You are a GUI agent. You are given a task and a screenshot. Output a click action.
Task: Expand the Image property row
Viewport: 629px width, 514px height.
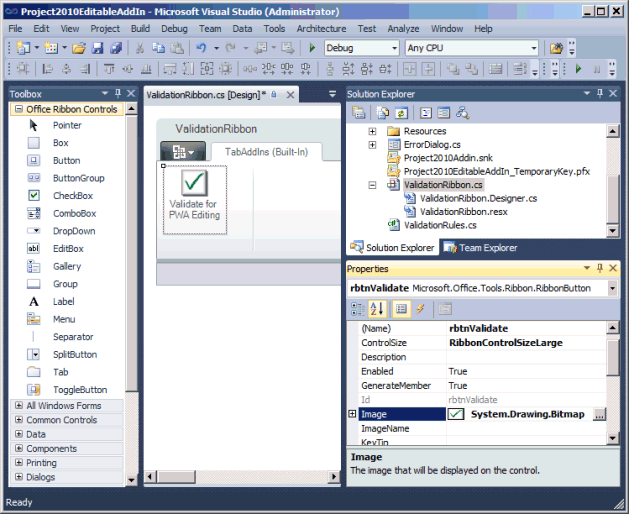click(x=352, y=414)
